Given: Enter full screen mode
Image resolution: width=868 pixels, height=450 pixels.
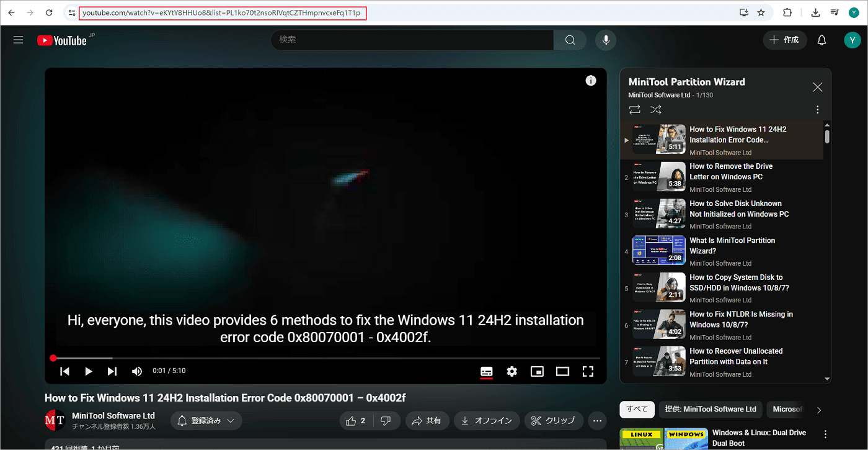Looking at the screenshot, I should tap(588, 371).
